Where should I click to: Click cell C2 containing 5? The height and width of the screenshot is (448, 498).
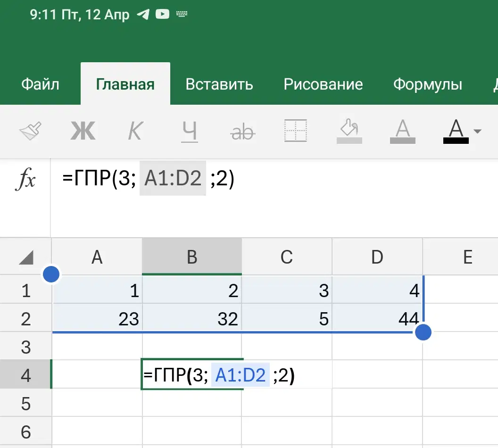pyautogui.click(x=287, y=318)
